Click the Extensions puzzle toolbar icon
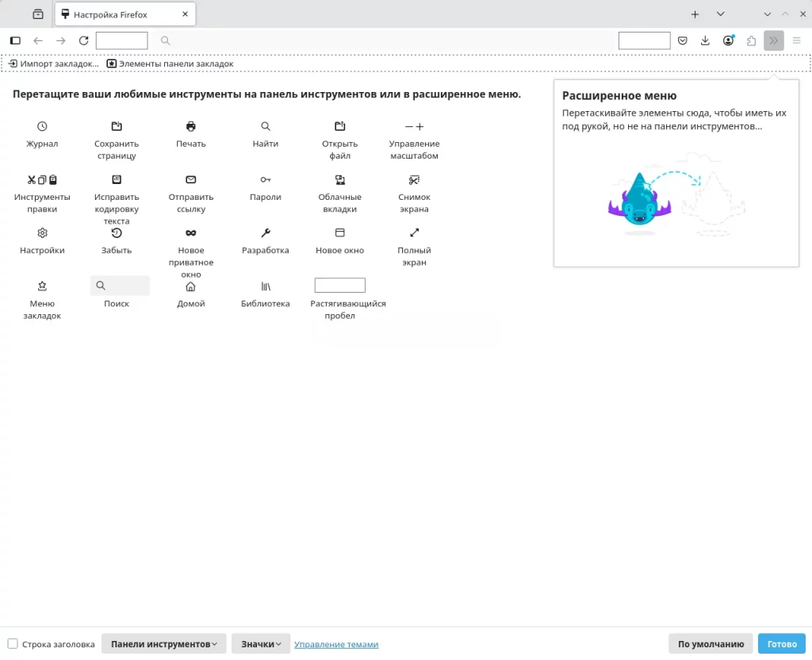812x660 pixels. pyautogui.click(x=751, y=40)
